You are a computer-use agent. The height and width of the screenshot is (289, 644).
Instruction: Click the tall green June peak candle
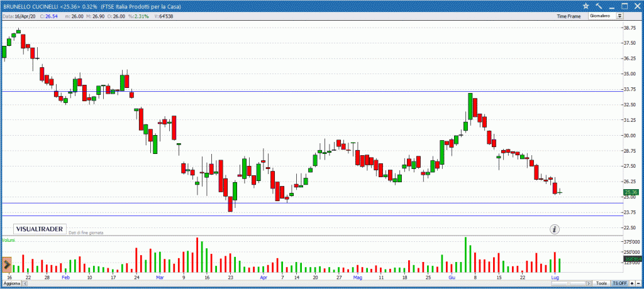pyautogui.click(x=470, y=107)
